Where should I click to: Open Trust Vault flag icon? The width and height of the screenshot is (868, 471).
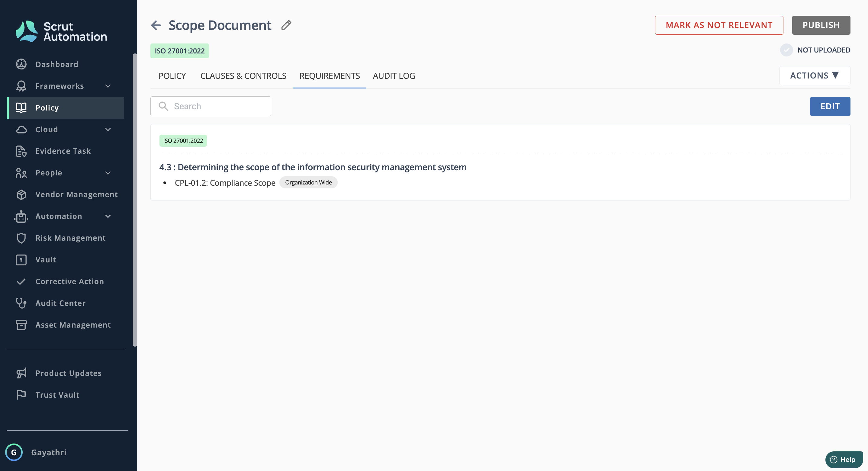tap(21, 395)
